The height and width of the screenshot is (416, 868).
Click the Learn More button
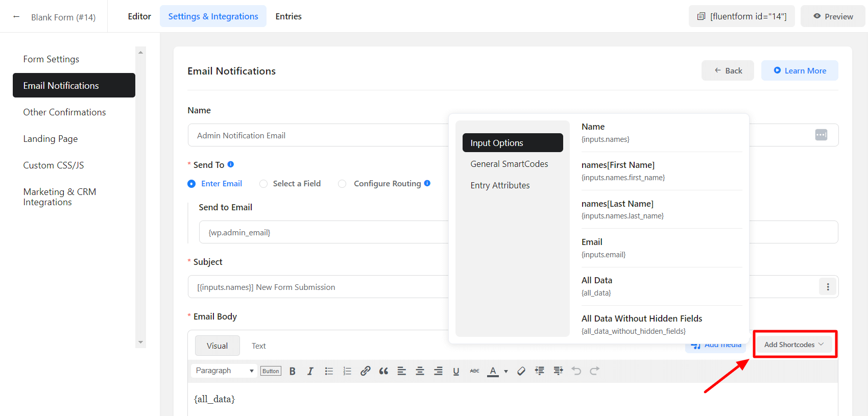click(799, 70)
